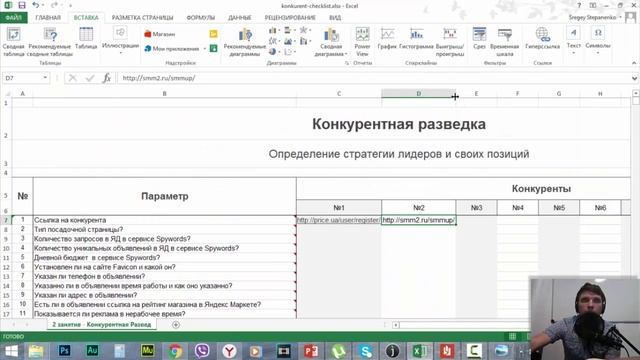The height and width of the screenshot is (360, 640).
Task: Insert a column chart icon
Action: 273,31
